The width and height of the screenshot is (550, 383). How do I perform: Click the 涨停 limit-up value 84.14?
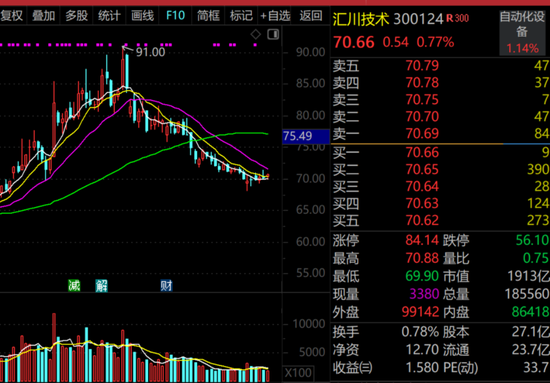pyautogui.click(x=422, y=241)
